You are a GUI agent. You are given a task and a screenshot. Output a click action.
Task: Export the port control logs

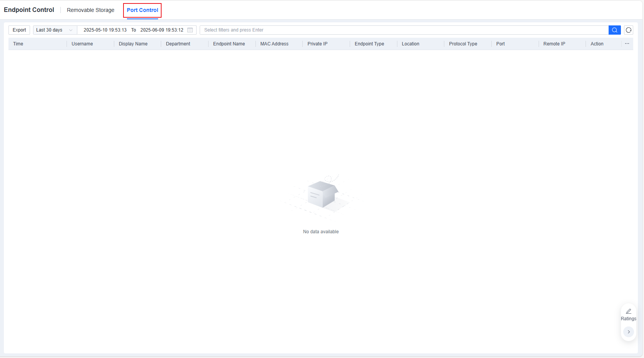tap(19, 30)
